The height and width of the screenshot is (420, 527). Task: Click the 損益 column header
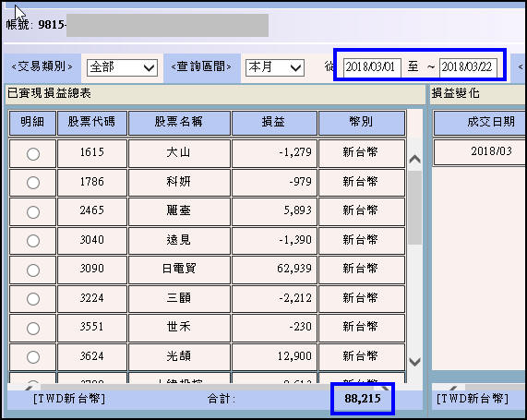tap(274, 123)
